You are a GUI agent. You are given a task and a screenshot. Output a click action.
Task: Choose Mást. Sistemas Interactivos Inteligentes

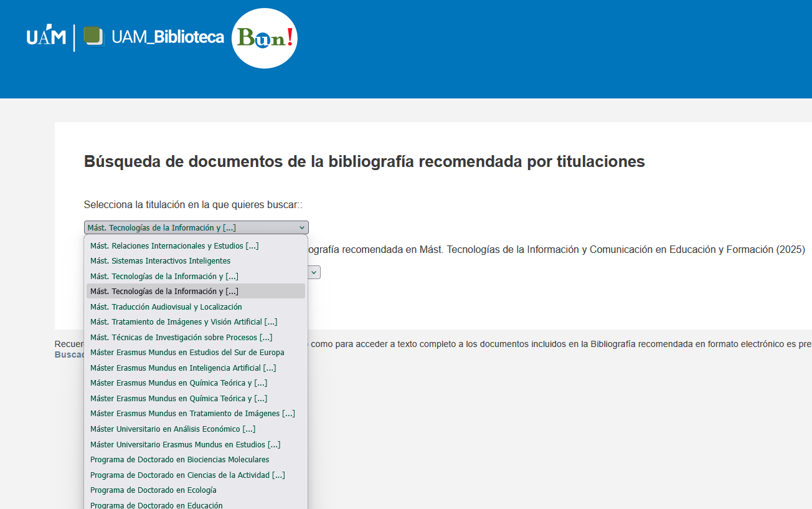(160, 261)
